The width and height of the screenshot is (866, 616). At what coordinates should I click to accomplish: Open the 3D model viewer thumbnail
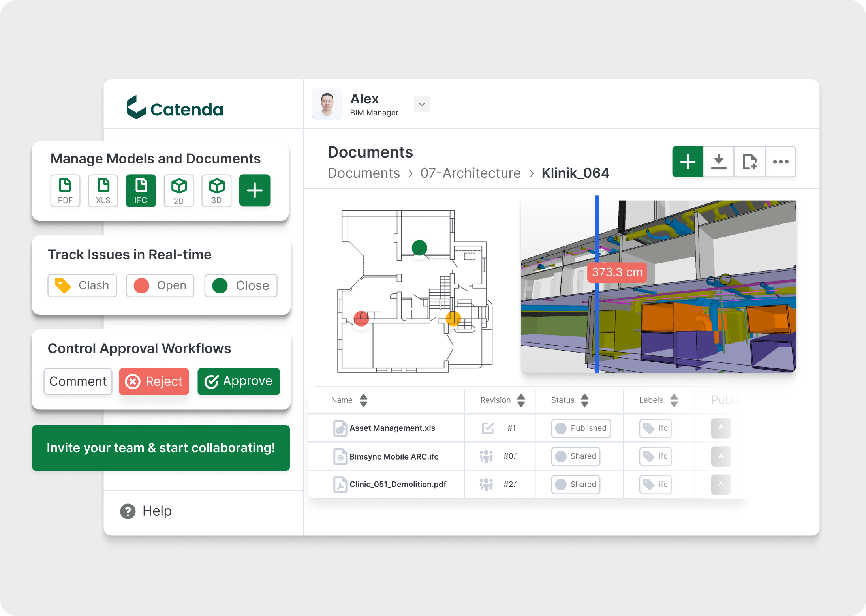[x=658, y=286]
